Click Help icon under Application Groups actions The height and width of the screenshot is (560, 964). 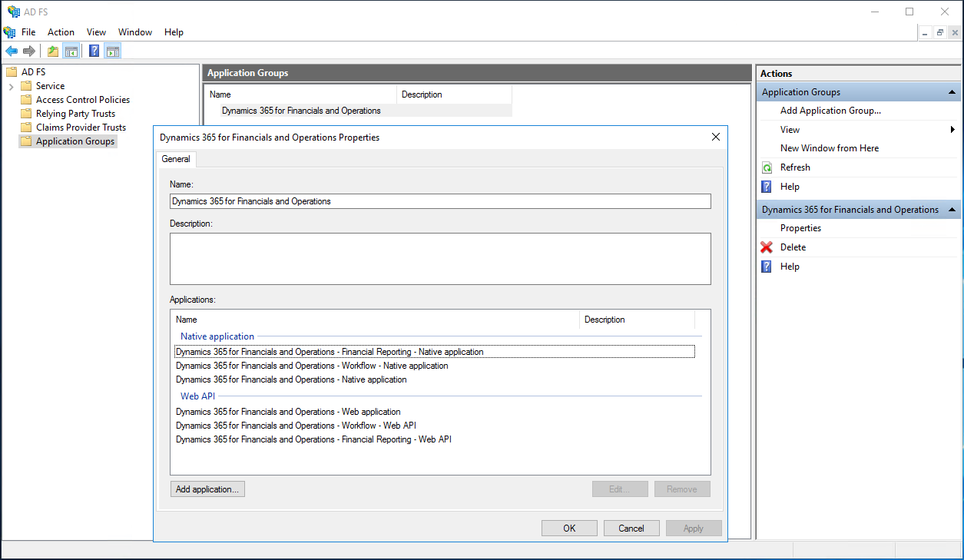(x=767, y=187)
